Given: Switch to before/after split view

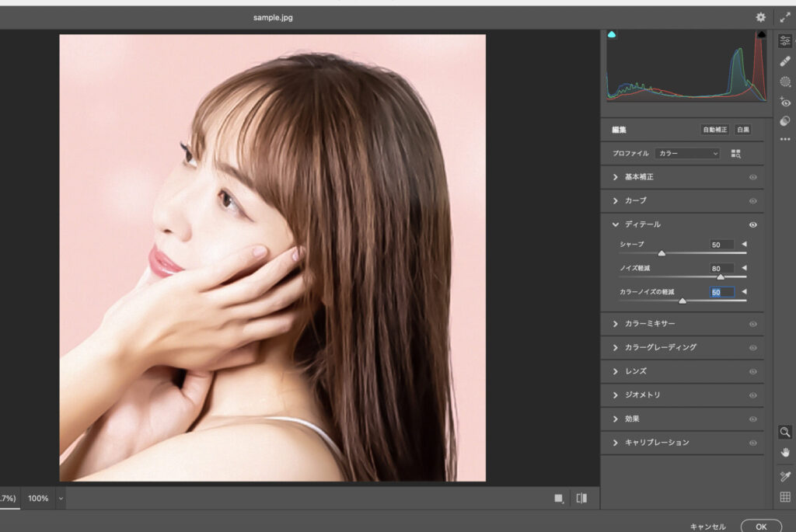Looking at the screenshot, I should 581,499.
